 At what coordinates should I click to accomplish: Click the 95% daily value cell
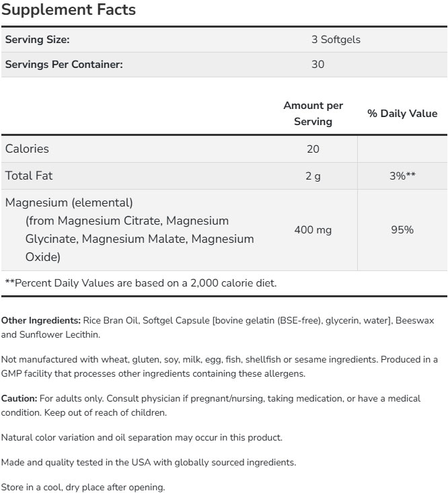pyautogui.click(x=402, y=230)
